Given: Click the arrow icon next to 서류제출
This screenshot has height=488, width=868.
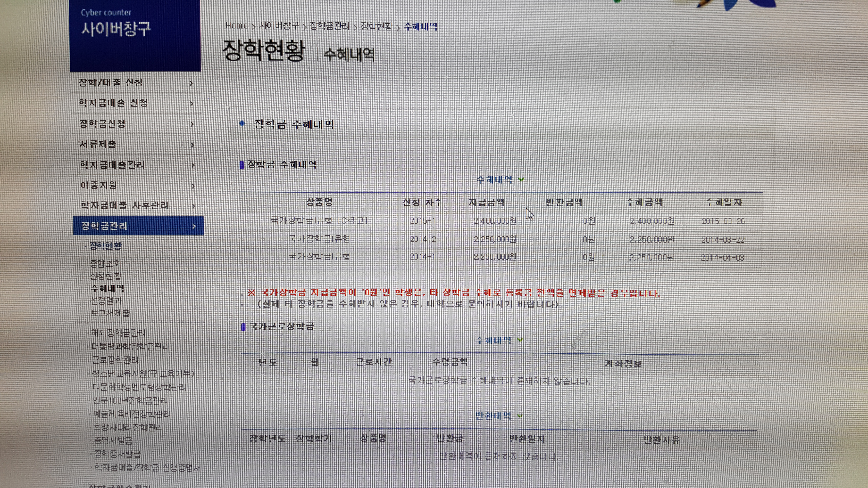Looking at the screenshot, I should click(x=192, y=145).
